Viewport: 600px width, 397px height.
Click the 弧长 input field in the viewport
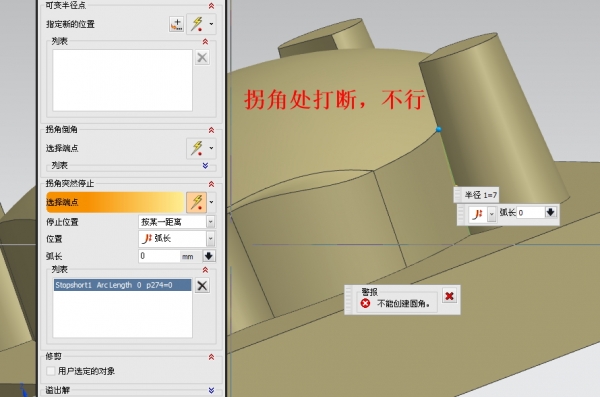coord(531,212)
